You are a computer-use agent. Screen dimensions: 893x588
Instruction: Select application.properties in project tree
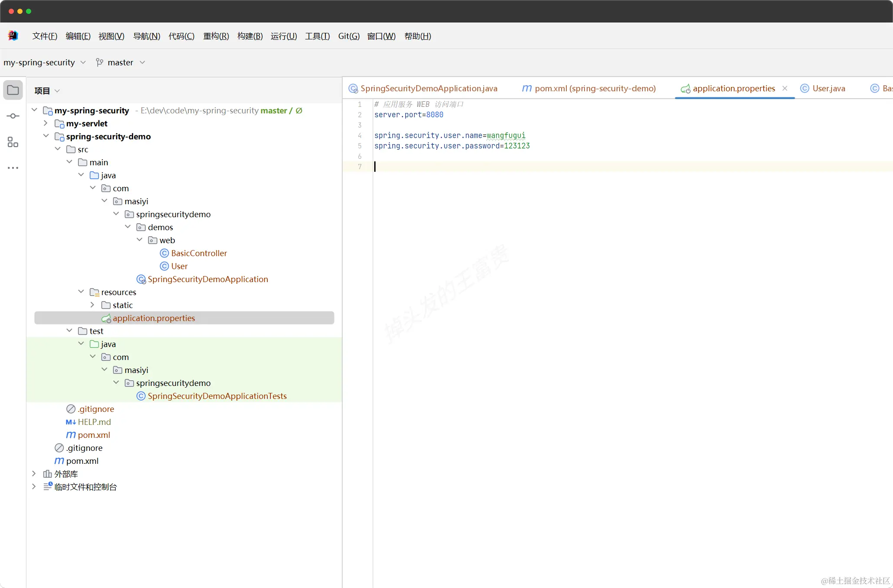click(184, 318)
